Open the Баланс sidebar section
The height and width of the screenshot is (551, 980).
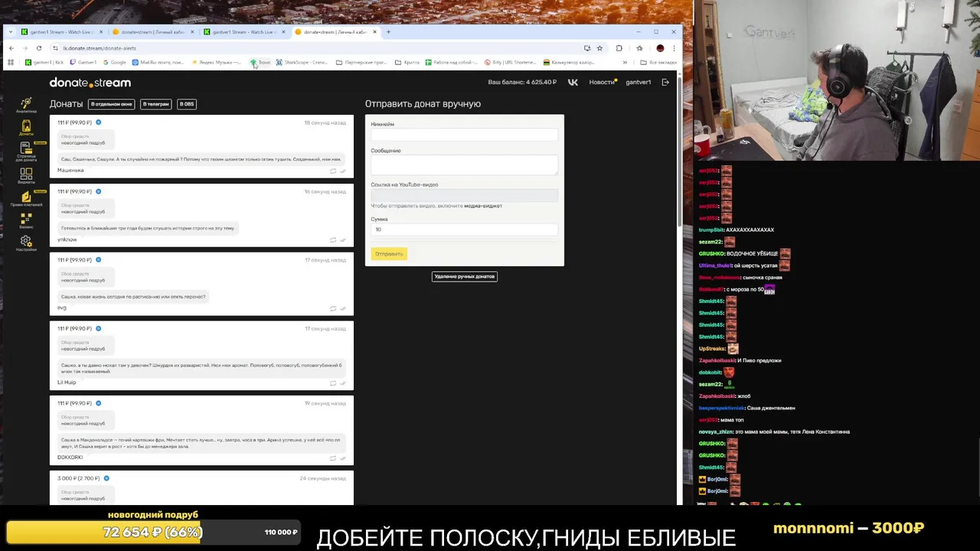26,220
